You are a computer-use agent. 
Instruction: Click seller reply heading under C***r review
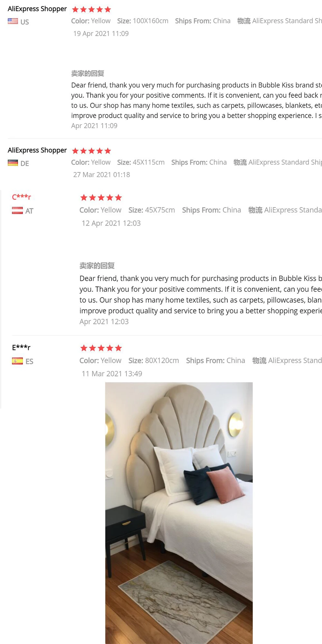[x=97, y=266]
